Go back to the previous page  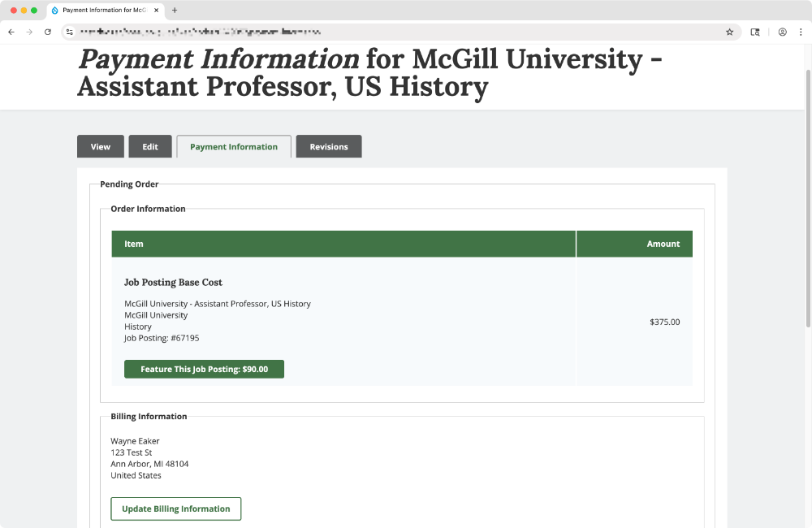point(11,32)
